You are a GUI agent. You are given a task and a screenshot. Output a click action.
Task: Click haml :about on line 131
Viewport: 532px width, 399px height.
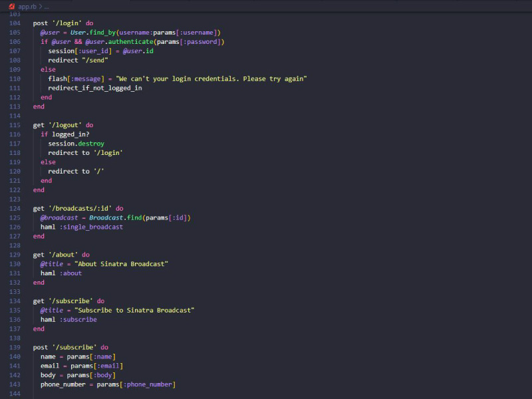coord(61,273)
